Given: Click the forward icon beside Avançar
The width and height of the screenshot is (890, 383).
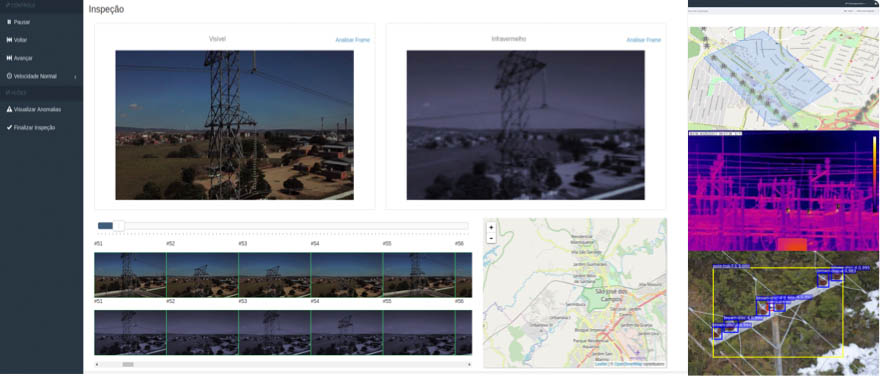Looking at the screenshot, I should tap(9, 58).
